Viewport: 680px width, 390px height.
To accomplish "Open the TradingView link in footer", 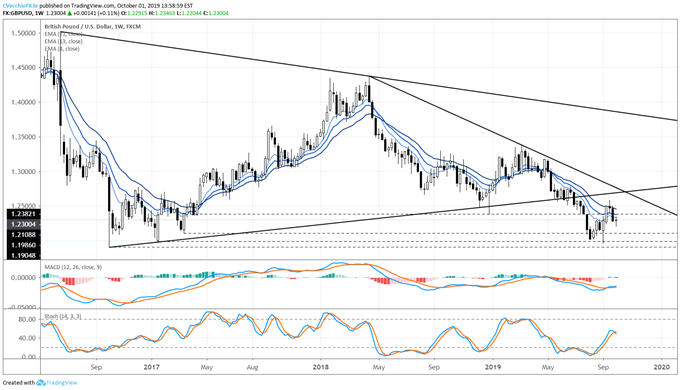I will click(62, 383).
